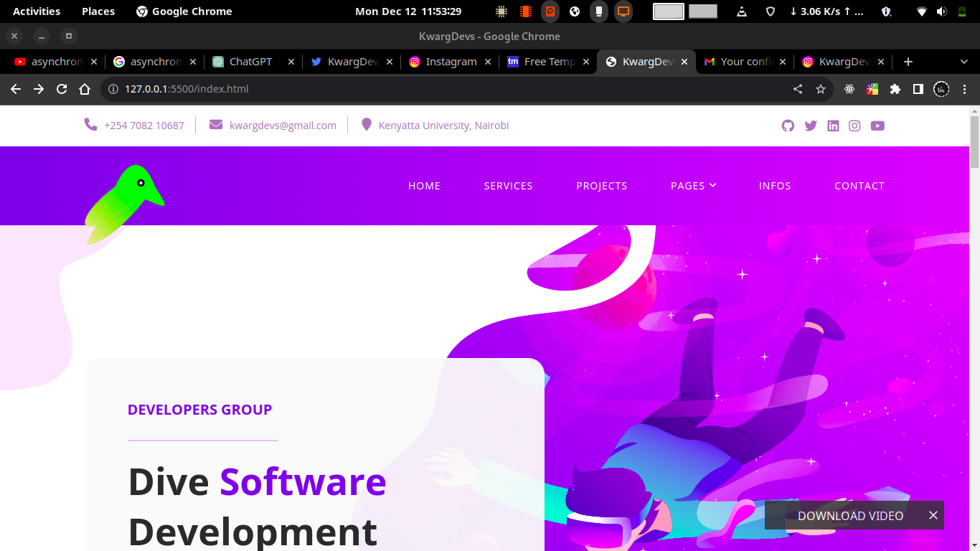Open the Twitter bird icon
This screenshot has width=980, height=551.
810,126
